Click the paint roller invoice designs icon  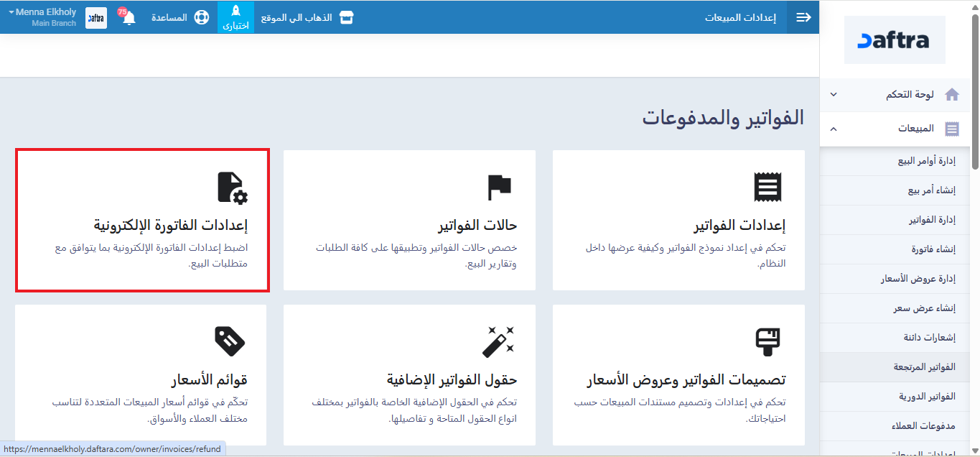coord(767,342)
